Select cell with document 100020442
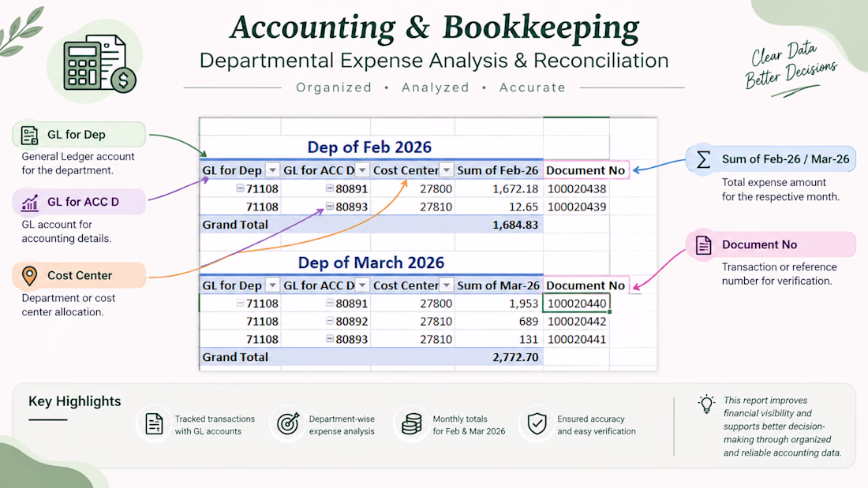Viewport: 868px width, 488px height. click(x=576, y=322)
